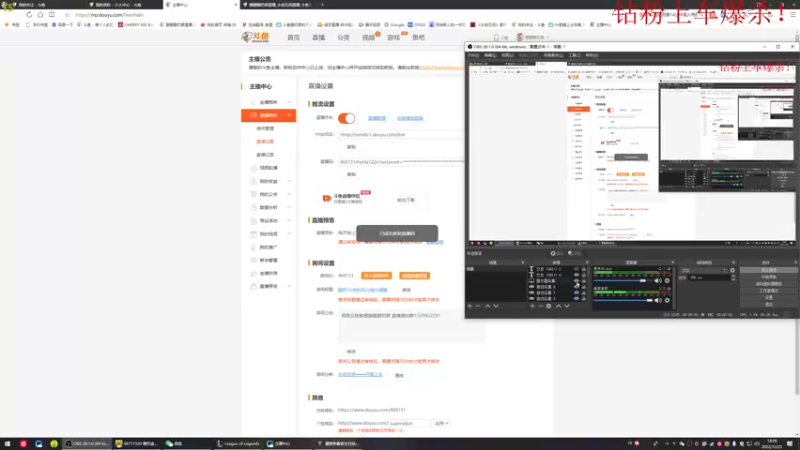
Task: Step the transition duration value
Action: pyautogui.click(x=733, y=278)
